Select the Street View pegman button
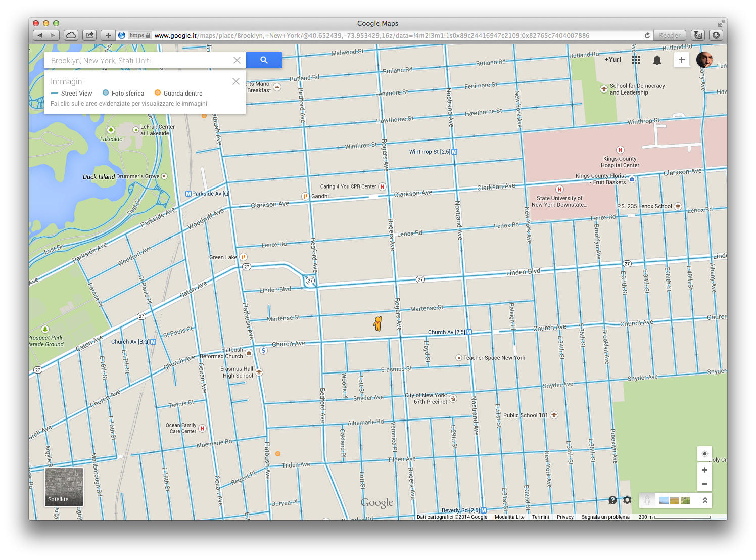The image size is (756, 560). pyautogui.click(x=647, y=500)
